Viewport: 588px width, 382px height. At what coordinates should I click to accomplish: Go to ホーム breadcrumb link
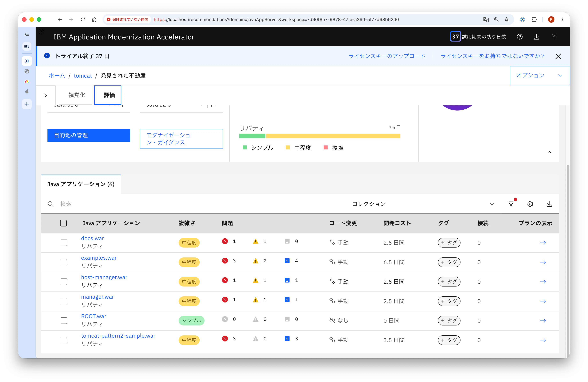[57, 76]
